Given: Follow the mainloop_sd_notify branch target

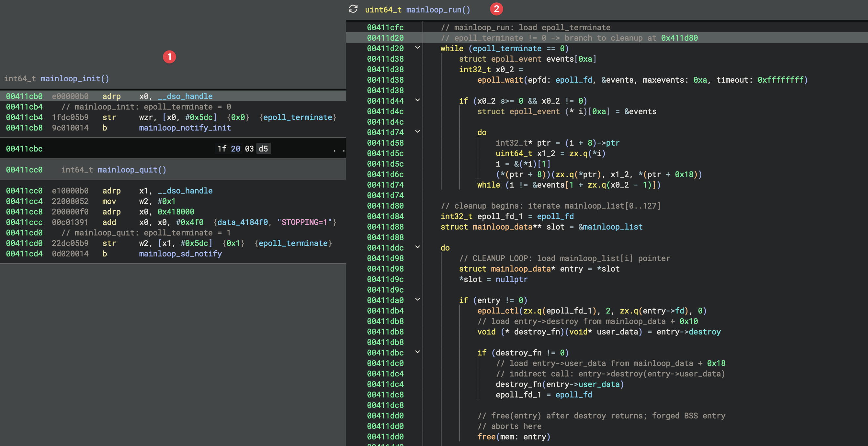Looking at the screenshot, I should tap(180, 254).
